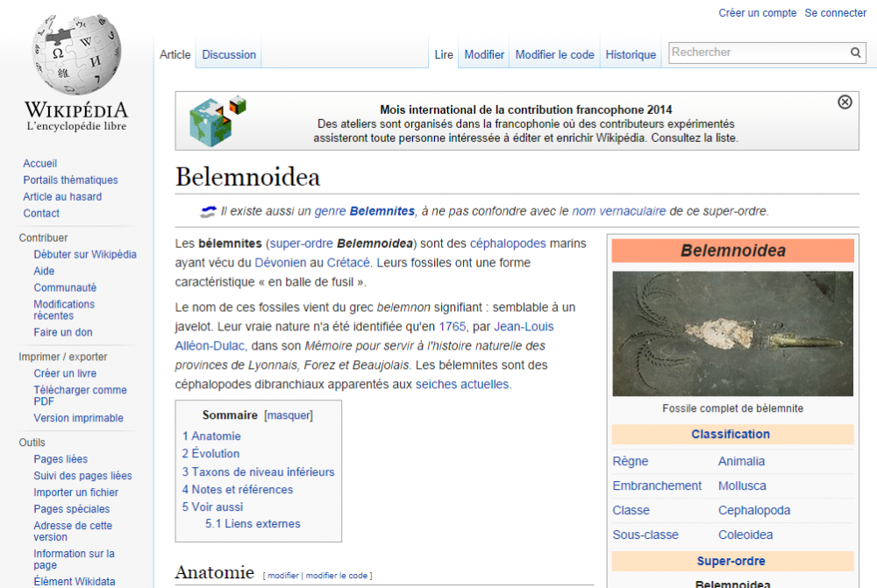The height and width of the screenshot is (588, 877).
Task: Open Débuter sur Wikipédia
Action: [x=85, y=254]
